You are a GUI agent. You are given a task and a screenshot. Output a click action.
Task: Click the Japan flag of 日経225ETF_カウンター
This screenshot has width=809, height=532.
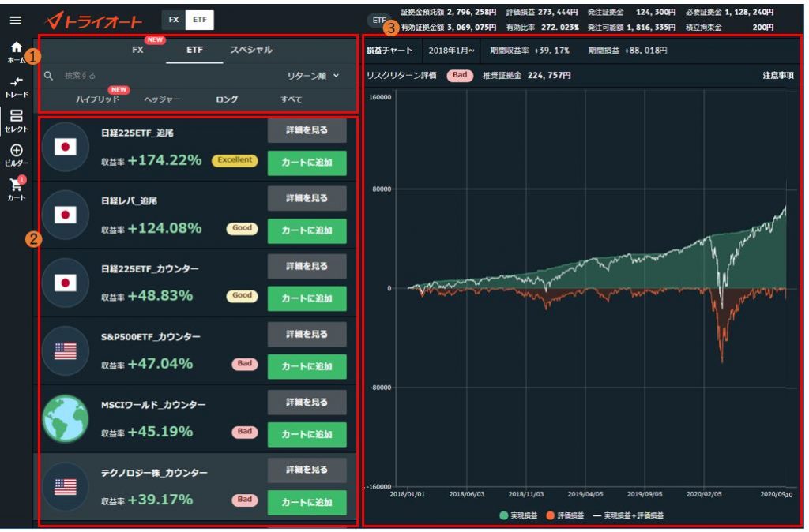tap(66, 283)
